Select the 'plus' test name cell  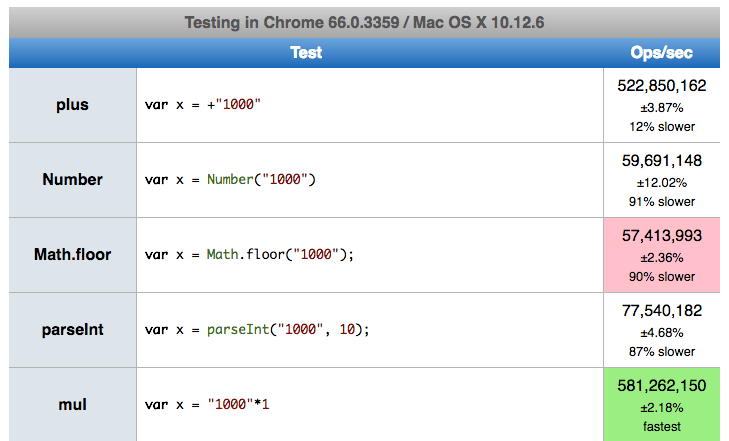(x=72, y=105)
